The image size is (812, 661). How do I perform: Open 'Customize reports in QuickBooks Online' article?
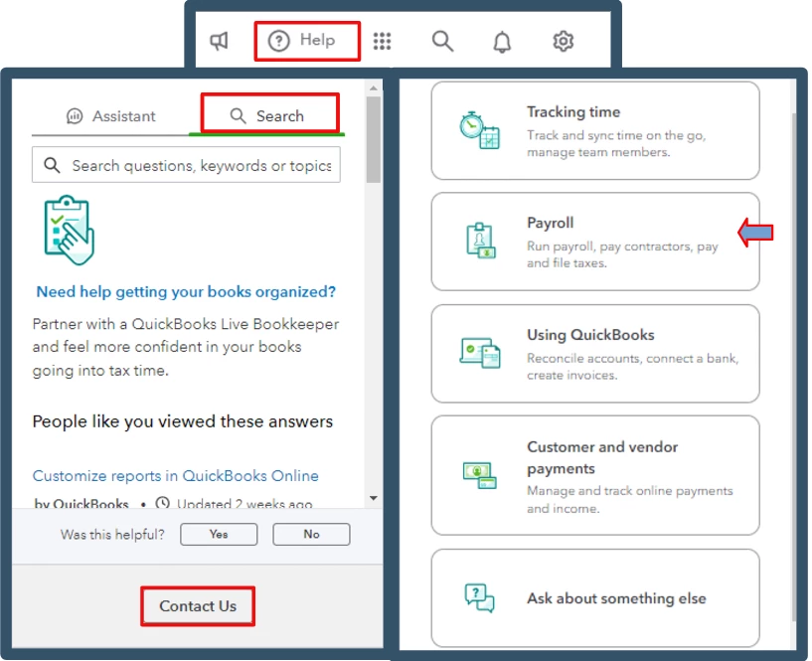pos(176,475)
